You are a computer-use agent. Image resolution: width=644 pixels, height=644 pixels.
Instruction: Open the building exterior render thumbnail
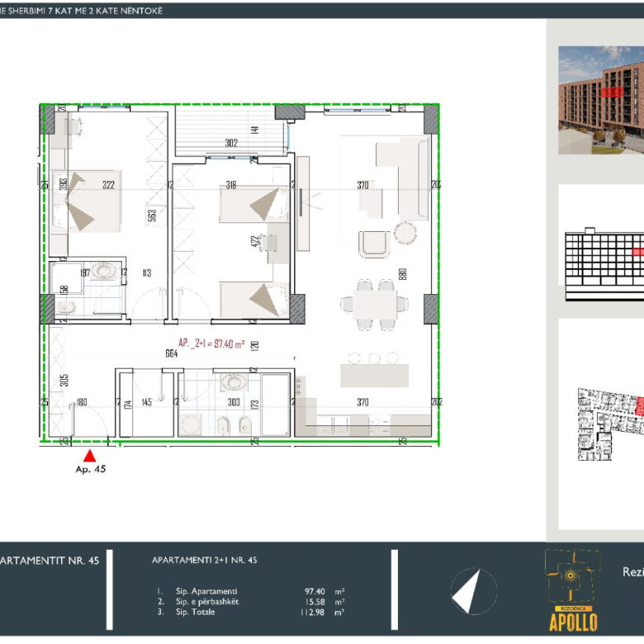[601, 99]
